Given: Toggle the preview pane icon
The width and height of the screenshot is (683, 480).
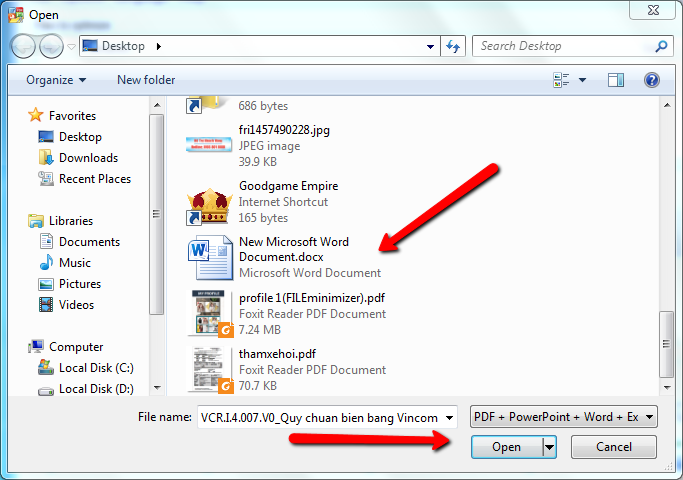Looking at the screenshot, I should click(x=615, y=80).
